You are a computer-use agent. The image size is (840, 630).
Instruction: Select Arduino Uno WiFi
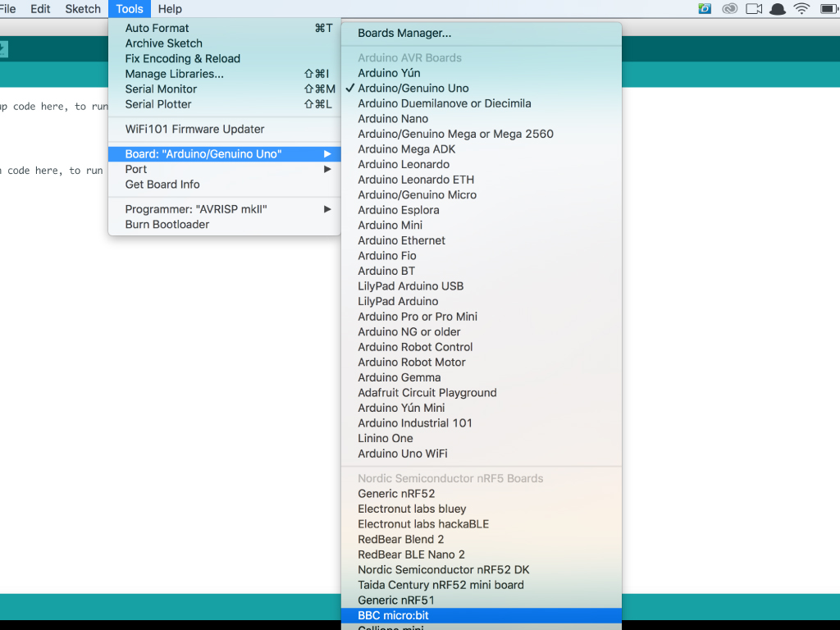point(481,454)
